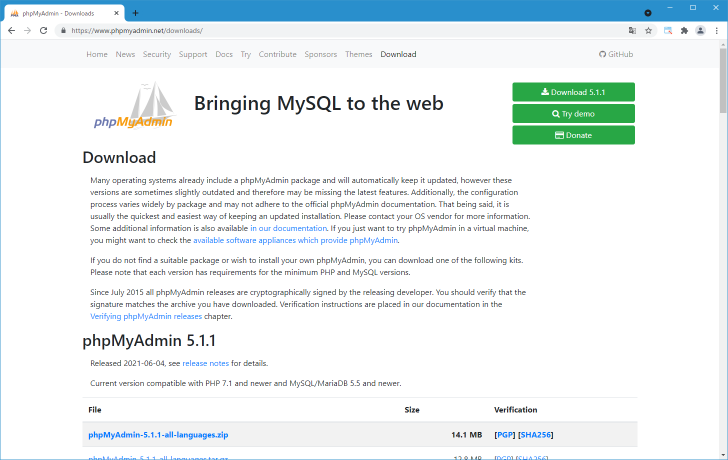Click the round media indicator in the title bar

[x=648, y=13]
